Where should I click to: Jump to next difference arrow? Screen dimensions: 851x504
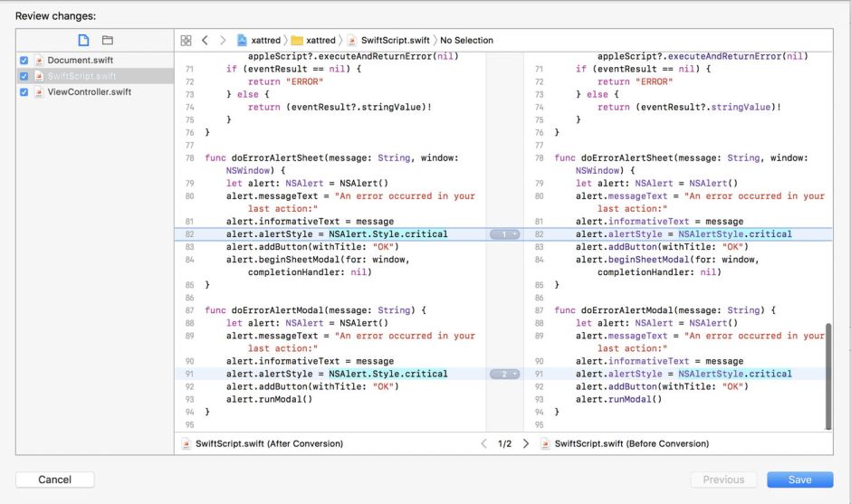coord(525,443)
